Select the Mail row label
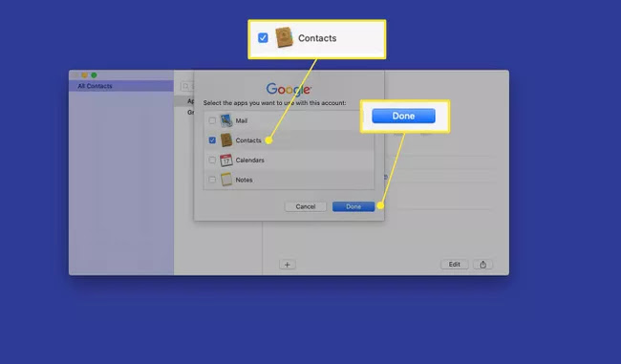 pos(241,120)
